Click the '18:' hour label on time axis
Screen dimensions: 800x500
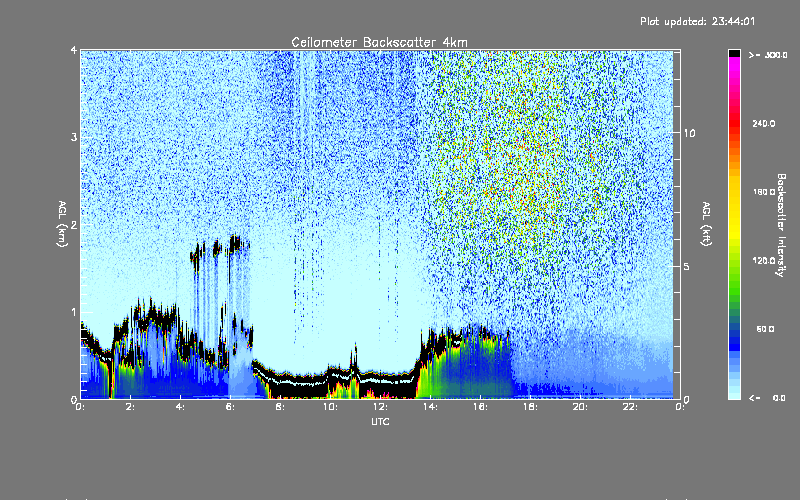pyautogui.click(x=530, y=407)
